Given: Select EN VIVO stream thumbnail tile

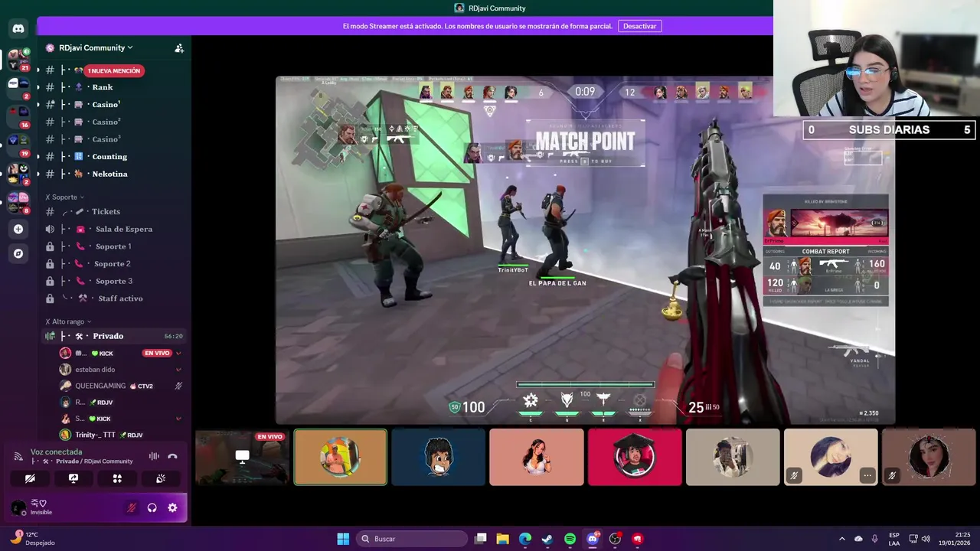Looking at the screenshot, I should point(242,457).
